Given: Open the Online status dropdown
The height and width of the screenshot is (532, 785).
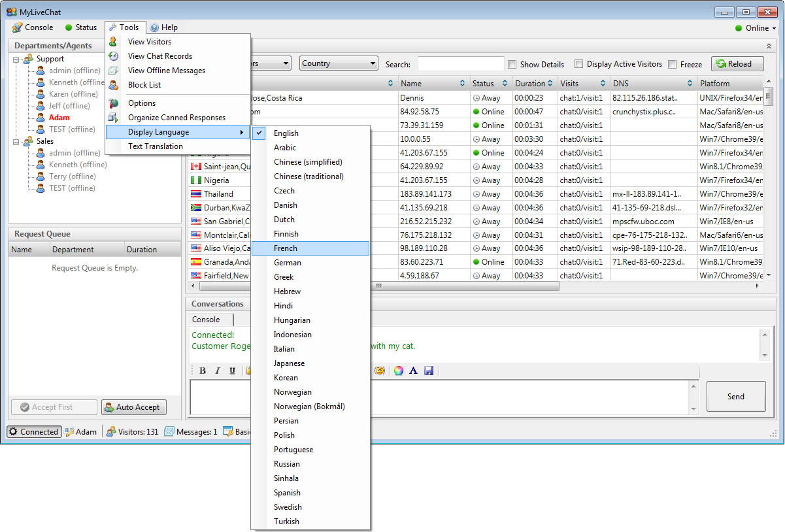Looking at the screenshot, I should 756,28.
